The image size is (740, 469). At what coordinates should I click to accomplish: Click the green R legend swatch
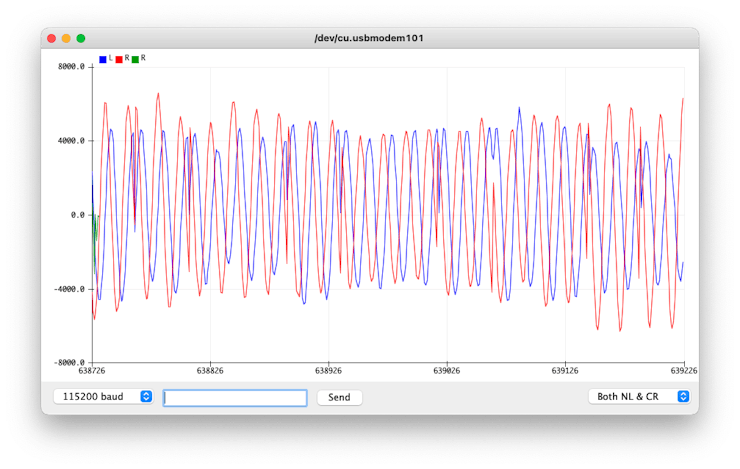click(x=135, y=60)
